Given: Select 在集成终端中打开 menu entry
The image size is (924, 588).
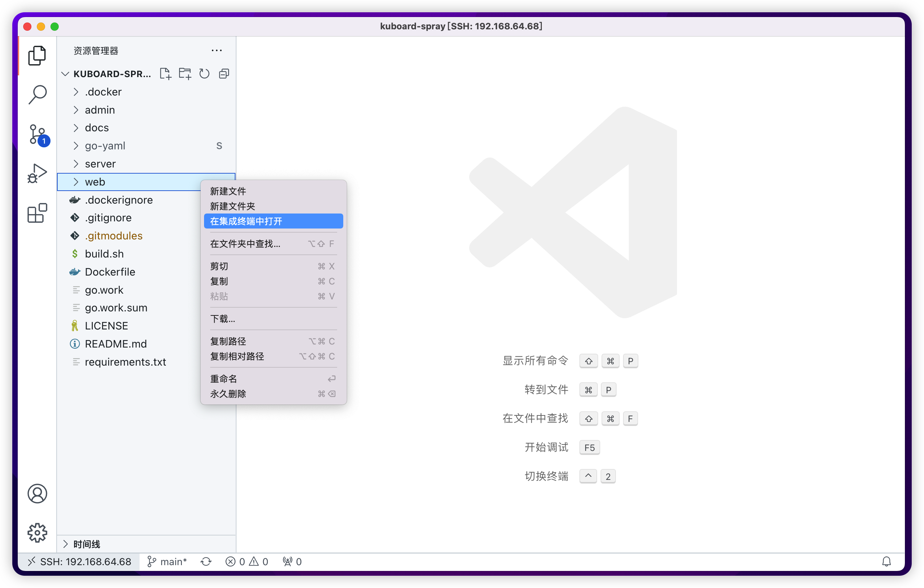Looking at the screenshot, I should click(x=273, y=221).
